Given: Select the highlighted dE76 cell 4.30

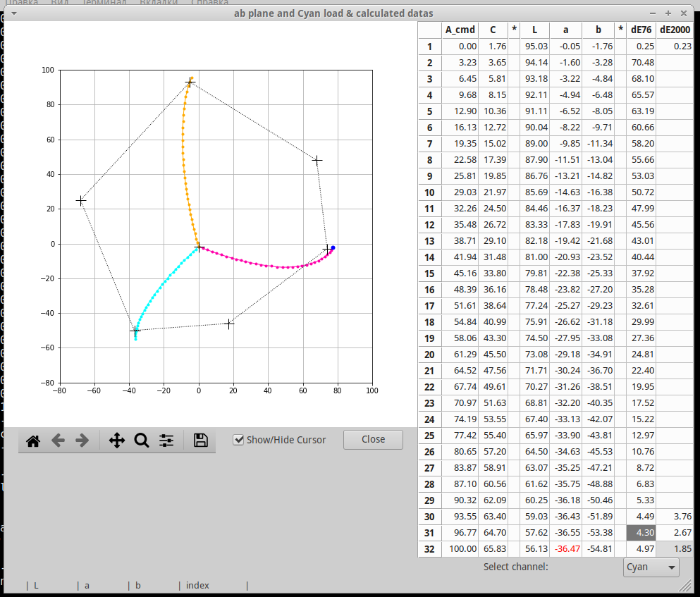Looking at the screenshot, I should coord(641,533).
